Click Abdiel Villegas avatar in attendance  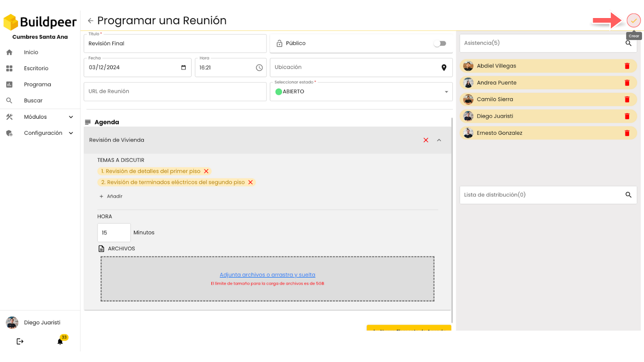(x=468, y=66)
